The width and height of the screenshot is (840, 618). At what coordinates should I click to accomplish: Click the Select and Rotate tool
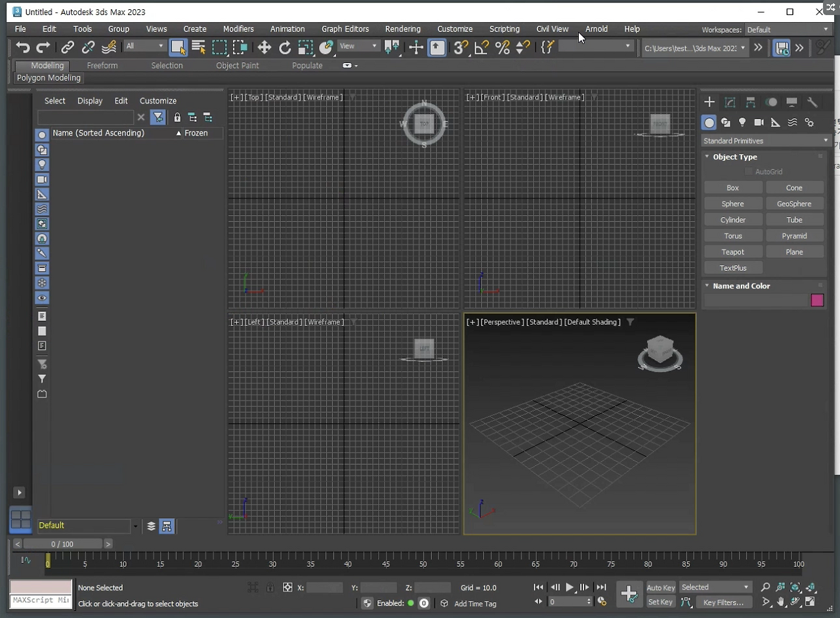pos(285,47)
